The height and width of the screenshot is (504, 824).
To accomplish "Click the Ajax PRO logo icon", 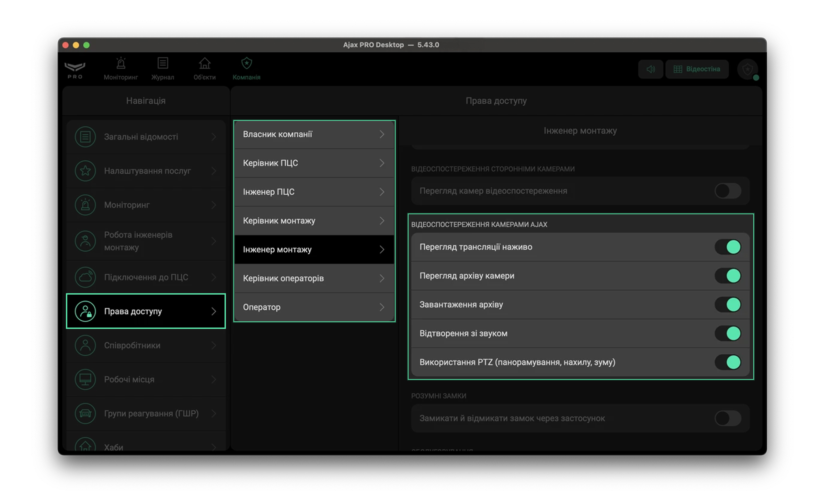I will tap(75, 69).
